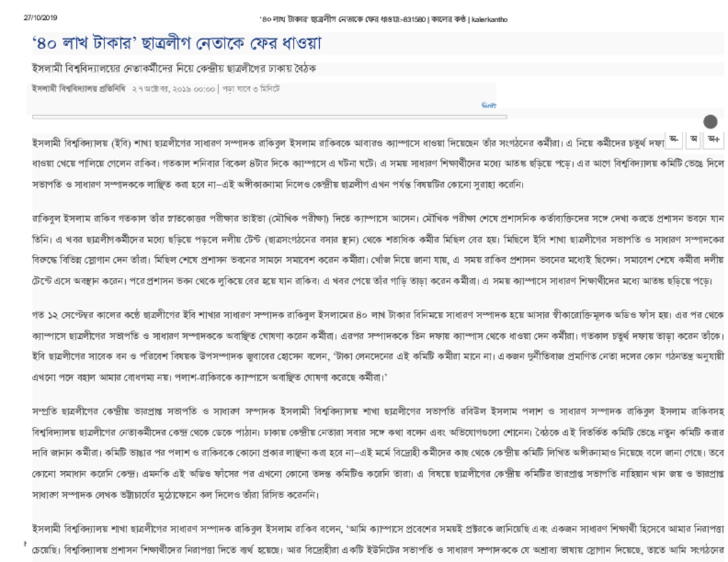Click the gray circle icon above font buttons
Viewport: 728px width, 562px height.
710,121
